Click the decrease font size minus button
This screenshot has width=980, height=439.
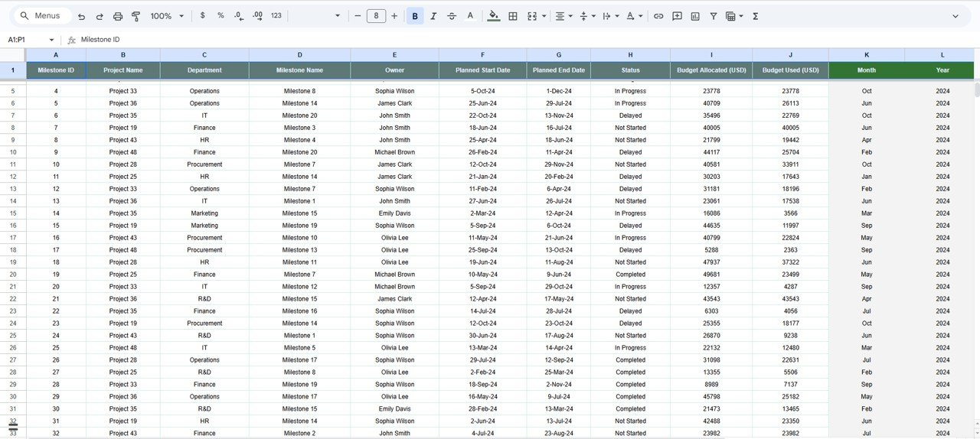click(x=358, y=16)
